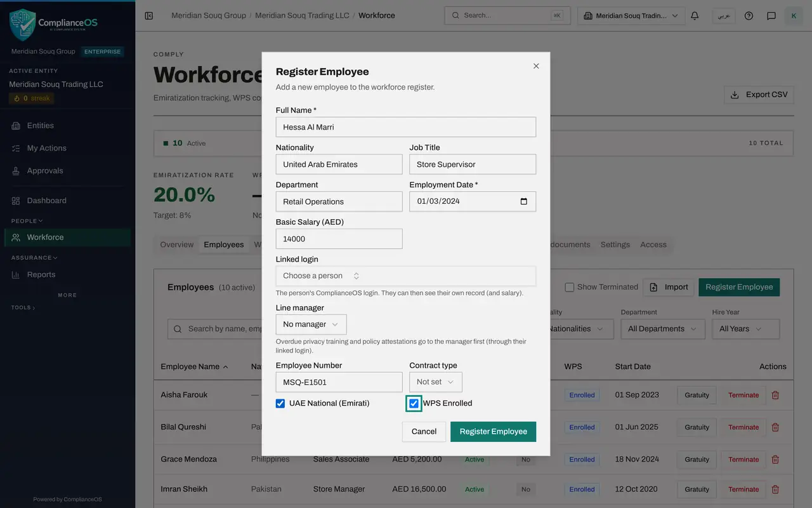
Task: Uncheck WPS Enrolled checkbox
Action: (414, 403)
